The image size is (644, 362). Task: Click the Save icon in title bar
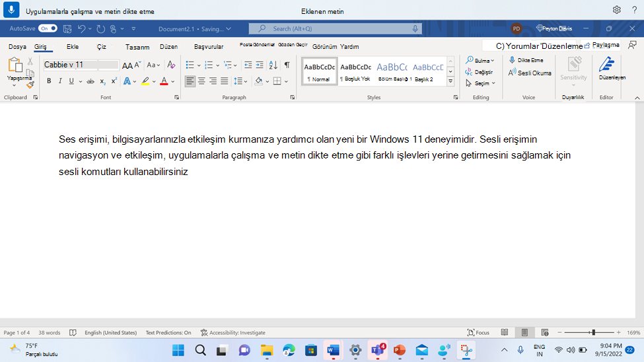pyautogui.click(x=67, y=29)
